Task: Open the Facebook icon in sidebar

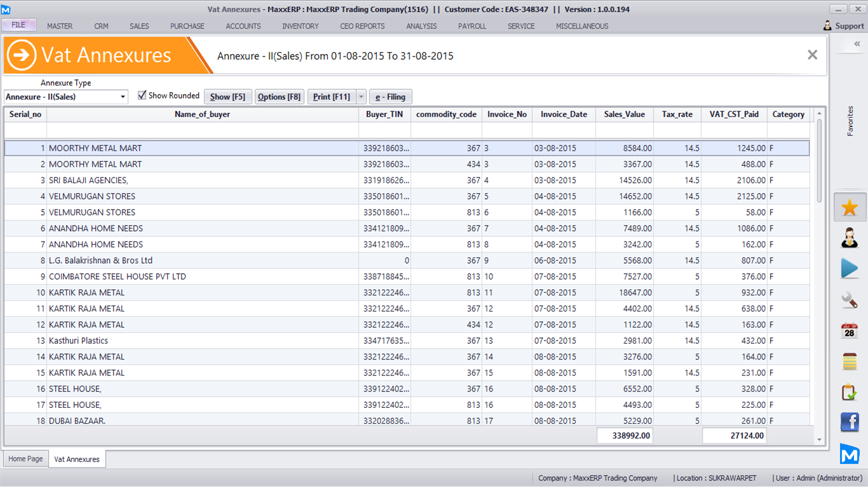Action: pos(850,422)
